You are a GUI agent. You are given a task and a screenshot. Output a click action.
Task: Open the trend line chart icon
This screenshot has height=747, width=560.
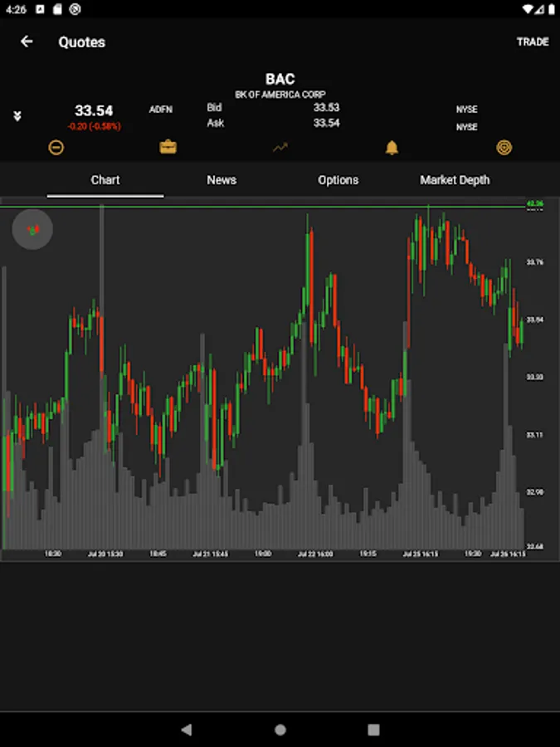point(280,148)
